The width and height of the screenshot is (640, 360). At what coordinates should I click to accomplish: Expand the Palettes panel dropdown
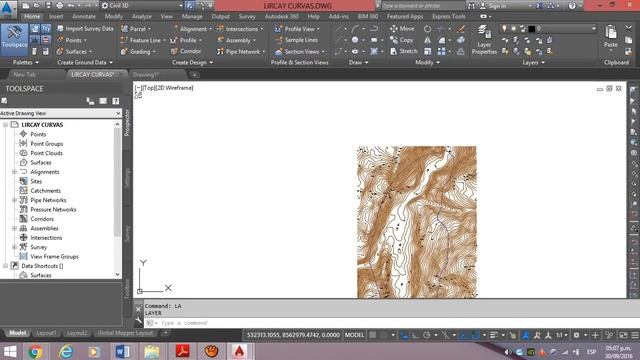[25, 62]
